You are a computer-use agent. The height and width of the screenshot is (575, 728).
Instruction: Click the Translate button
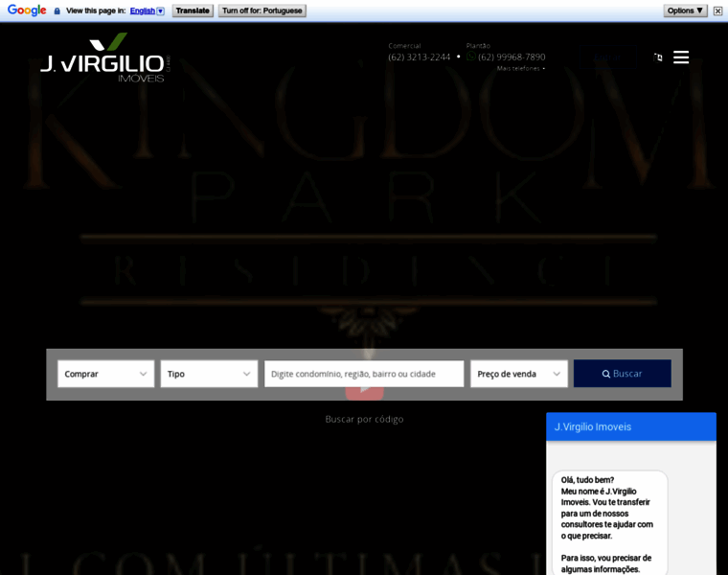[193, 11]
